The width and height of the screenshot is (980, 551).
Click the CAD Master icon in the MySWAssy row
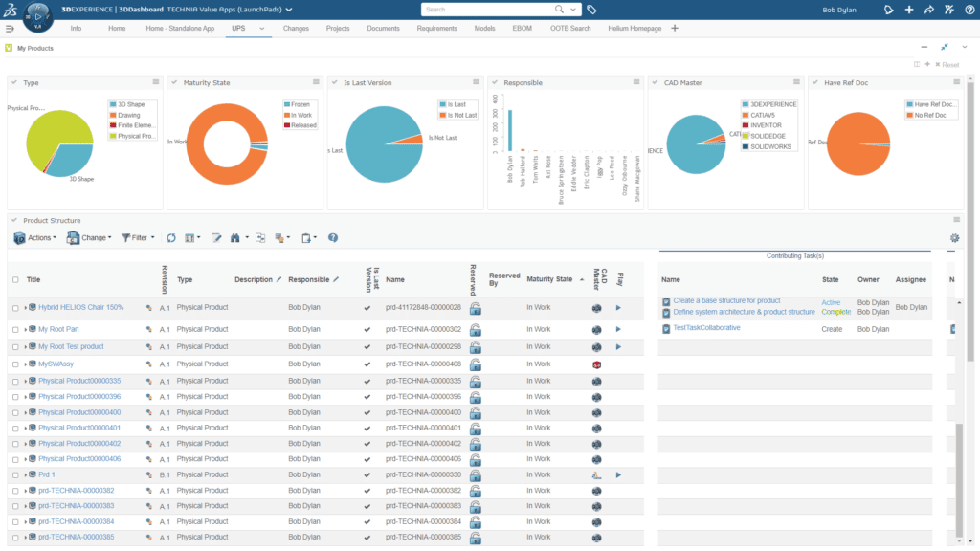pos(597,364)
